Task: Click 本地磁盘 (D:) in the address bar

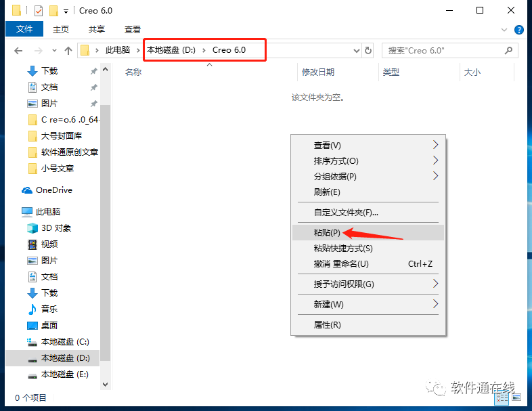Action: (171, 50)
